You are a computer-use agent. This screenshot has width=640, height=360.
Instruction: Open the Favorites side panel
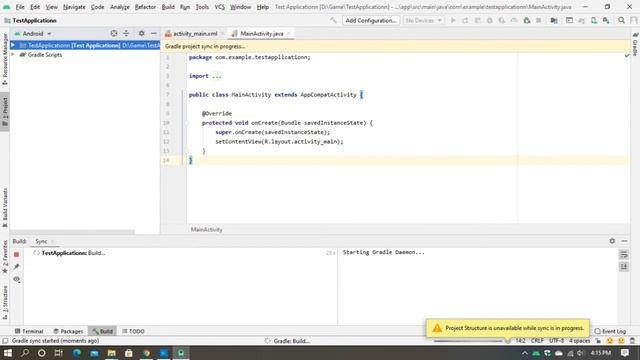pos(5,257)
